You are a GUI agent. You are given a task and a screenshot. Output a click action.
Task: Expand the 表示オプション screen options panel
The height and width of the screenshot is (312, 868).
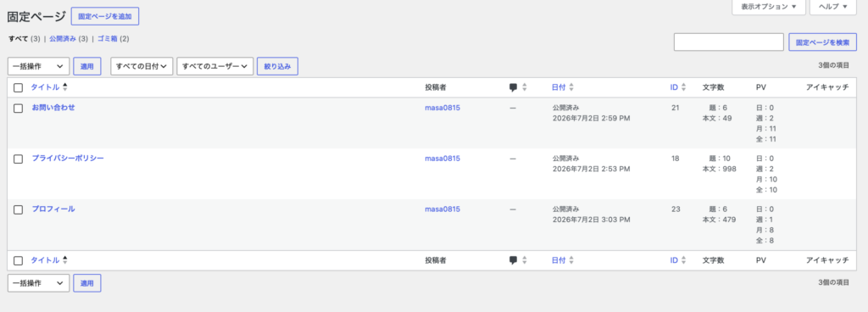768,7
